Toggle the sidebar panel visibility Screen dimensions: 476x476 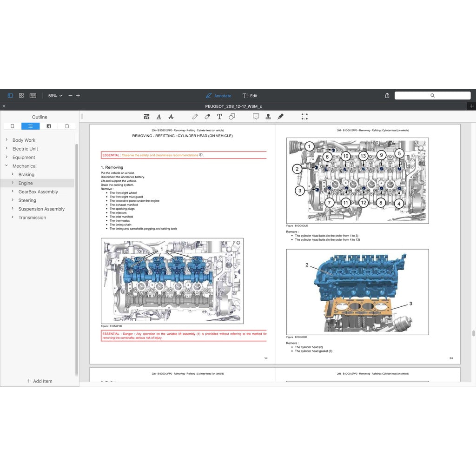(x=9, y=95)
